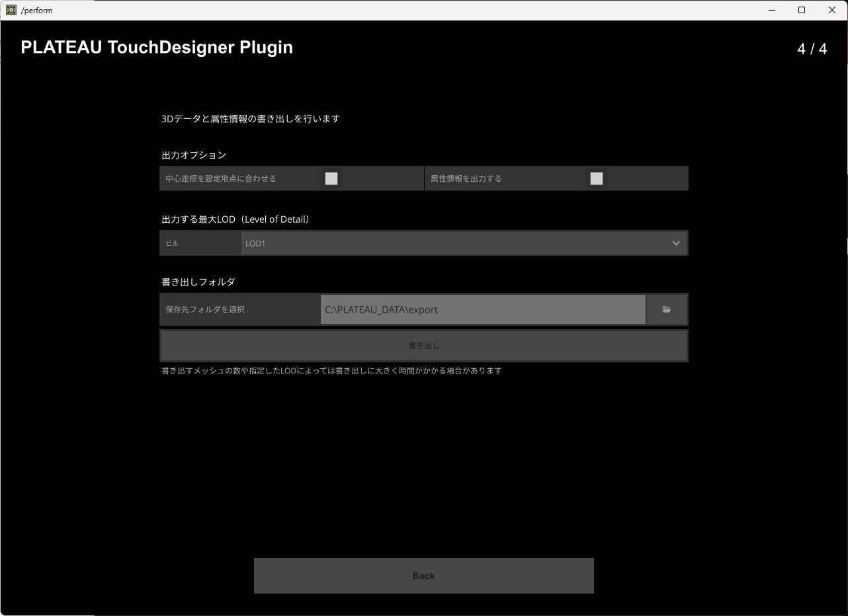Open the ビル LOD1 dropdown
The width and height of the screenshot is (848, 616).
464,243
